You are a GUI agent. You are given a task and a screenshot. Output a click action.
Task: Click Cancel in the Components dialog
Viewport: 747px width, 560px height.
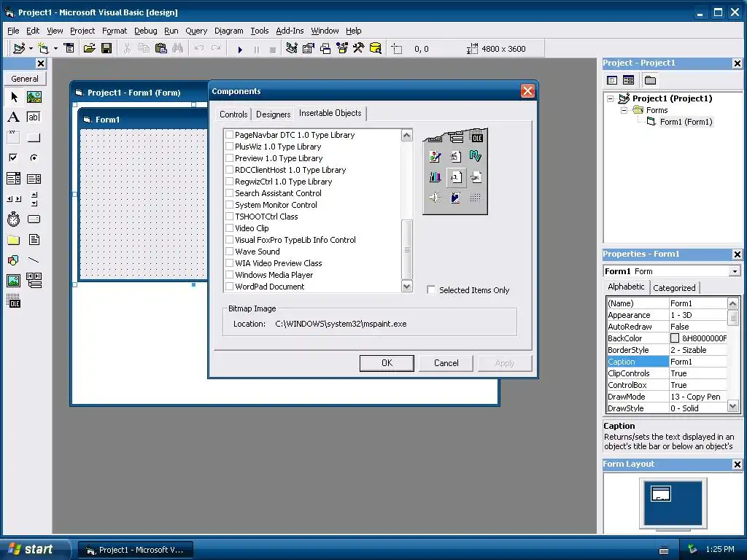click(x=446, y=363)
